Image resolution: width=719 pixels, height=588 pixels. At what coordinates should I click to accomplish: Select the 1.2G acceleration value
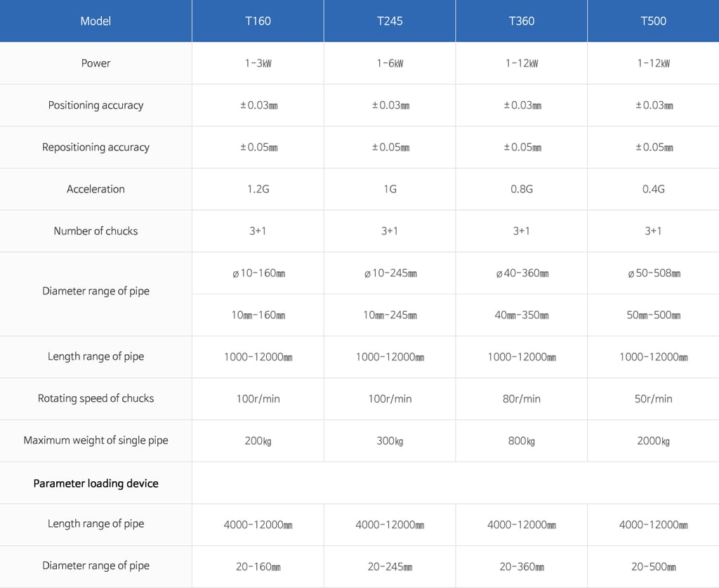pos(258,189)
